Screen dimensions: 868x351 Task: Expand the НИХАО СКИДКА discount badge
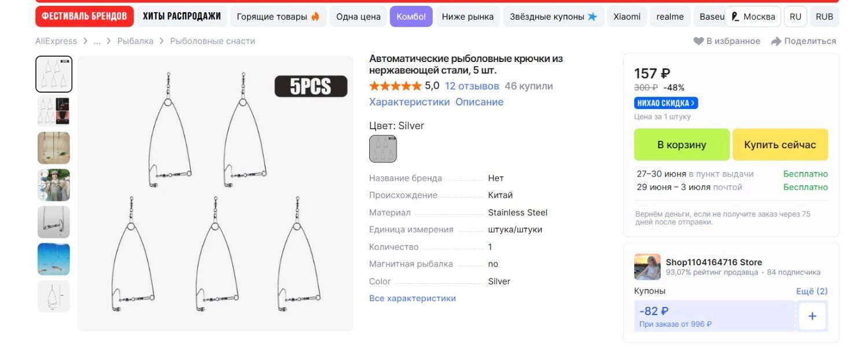pos(666,103)
